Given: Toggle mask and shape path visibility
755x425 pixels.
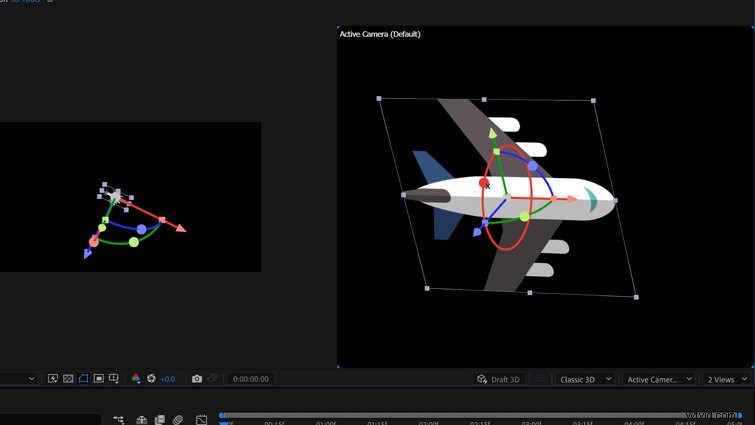Looking at the screenshot, I should [83, 378].
